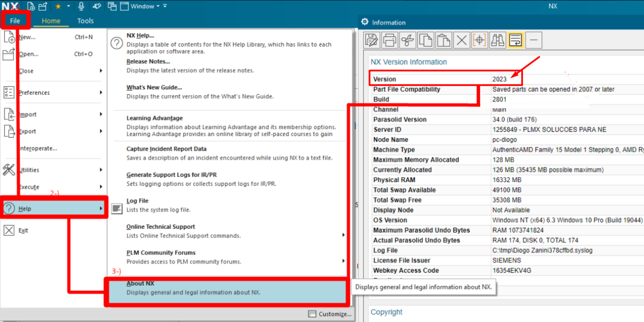Expand the Export submenu
The image size is (644, 322).
[101, 131]
